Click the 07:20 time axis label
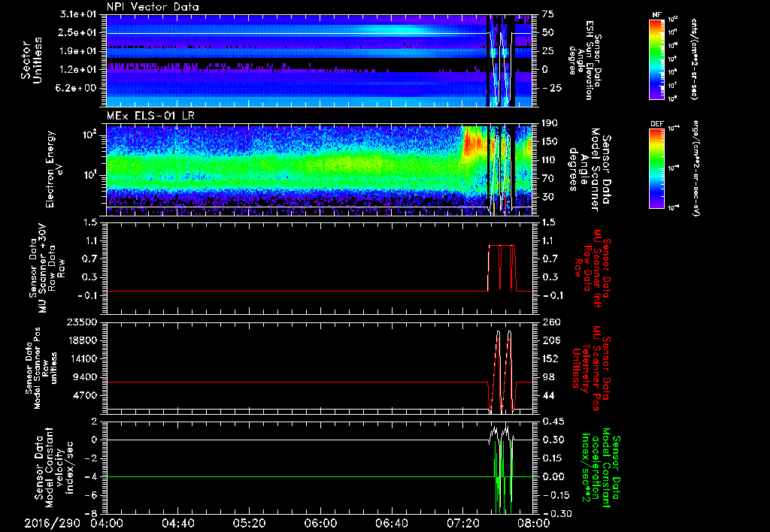The image size is (770, 532). pyautogui.click(x=462, y=522)
